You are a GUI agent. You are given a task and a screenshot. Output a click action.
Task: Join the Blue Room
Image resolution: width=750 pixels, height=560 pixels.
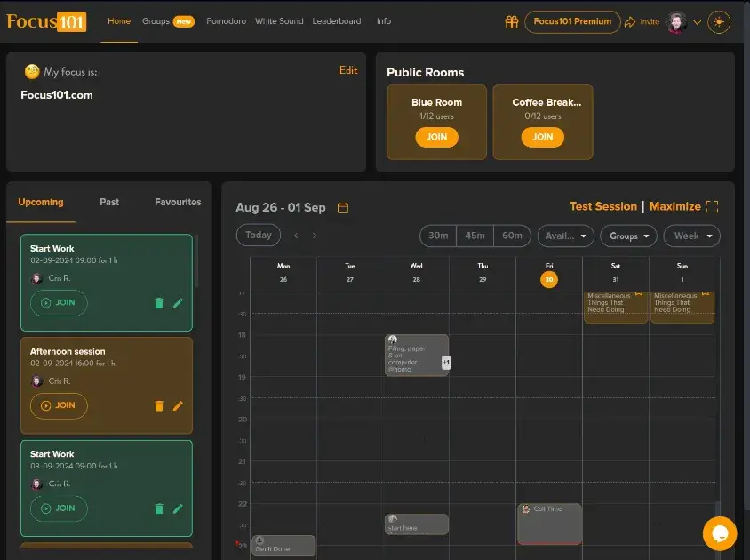pos(436,137)
